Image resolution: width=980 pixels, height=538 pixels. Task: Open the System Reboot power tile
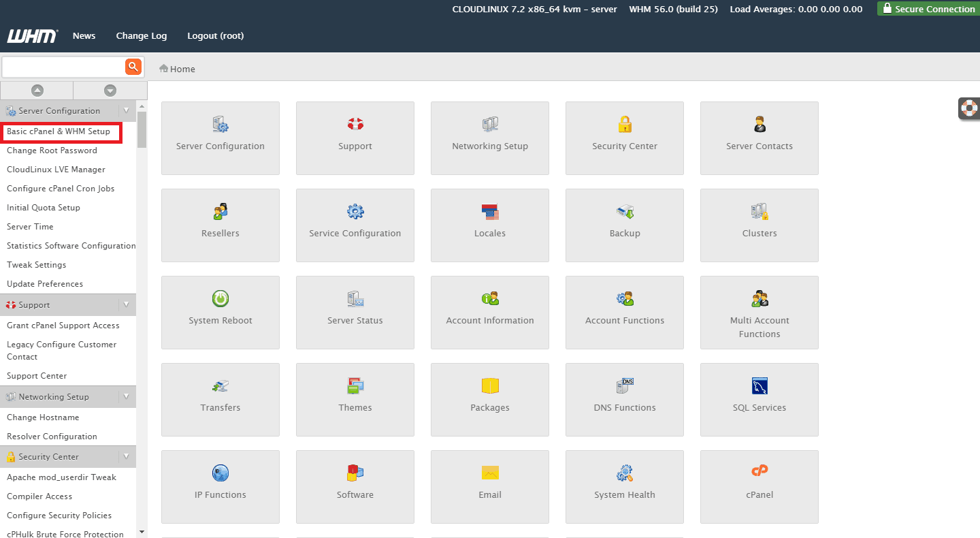[x=220, y=313]
